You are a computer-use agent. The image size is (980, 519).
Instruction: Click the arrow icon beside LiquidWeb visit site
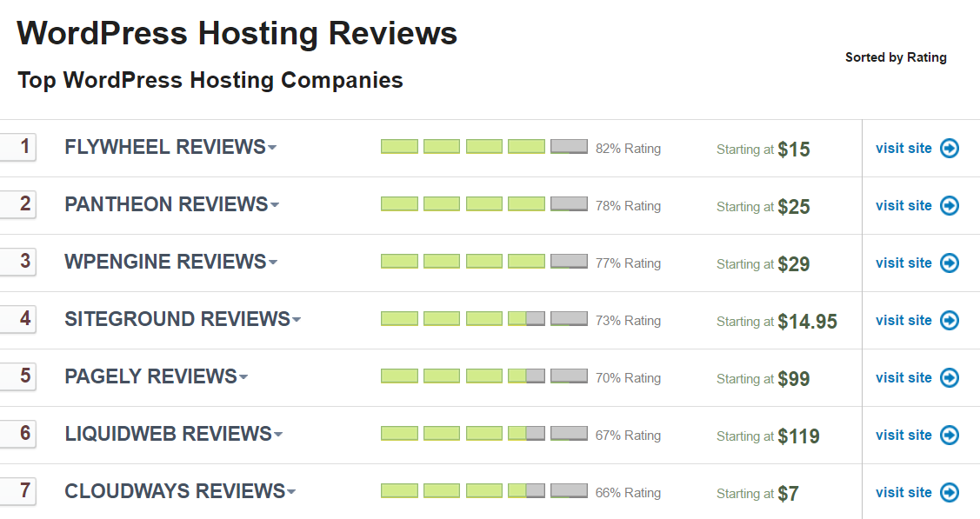[950, 436]
